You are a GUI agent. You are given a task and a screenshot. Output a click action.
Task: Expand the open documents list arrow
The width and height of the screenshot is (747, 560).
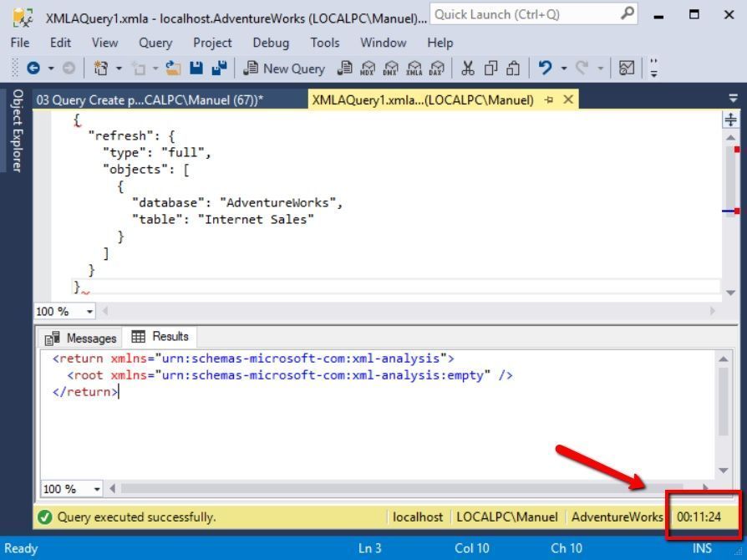[733, 99]
